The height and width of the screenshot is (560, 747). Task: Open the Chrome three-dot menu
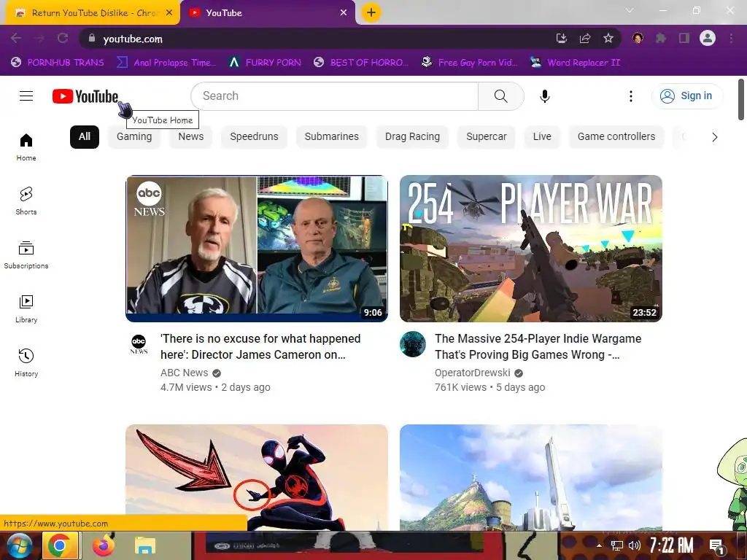pos(731,38)
